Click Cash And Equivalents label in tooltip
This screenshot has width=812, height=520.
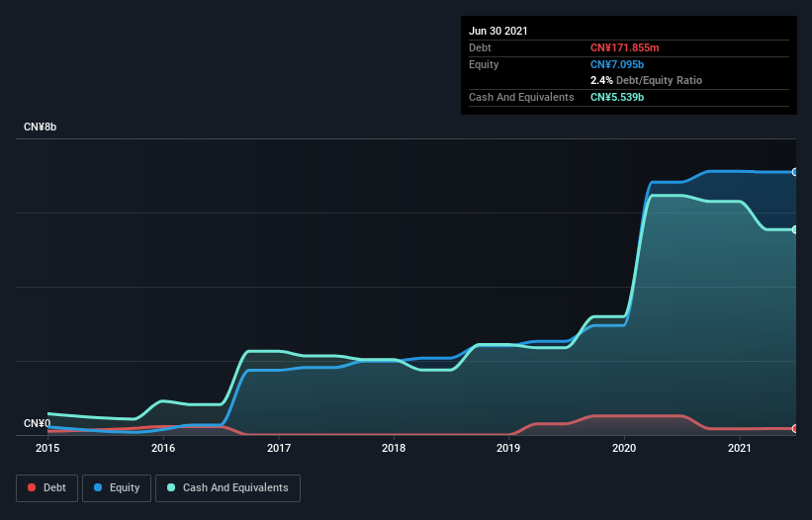(521, 97)
